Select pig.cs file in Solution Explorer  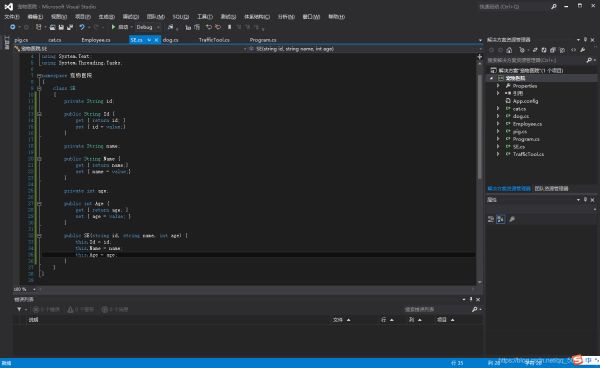point(520,132)
